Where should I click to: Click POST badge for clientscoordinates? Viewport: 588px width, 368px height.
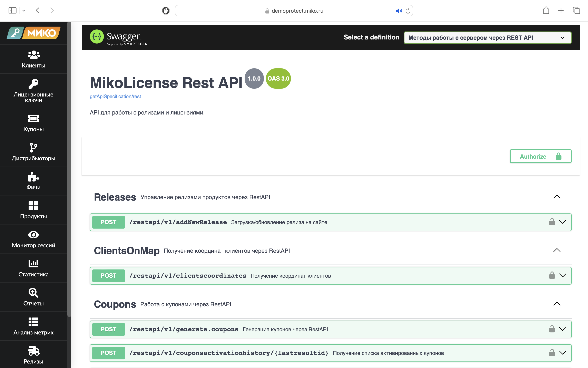pos(109,276)
